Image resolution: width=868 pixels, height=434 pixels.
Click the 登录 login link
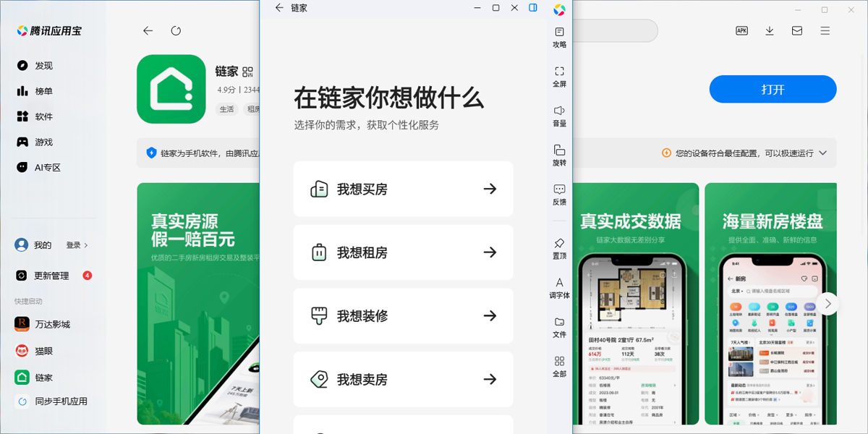click(x=77, y=245)
